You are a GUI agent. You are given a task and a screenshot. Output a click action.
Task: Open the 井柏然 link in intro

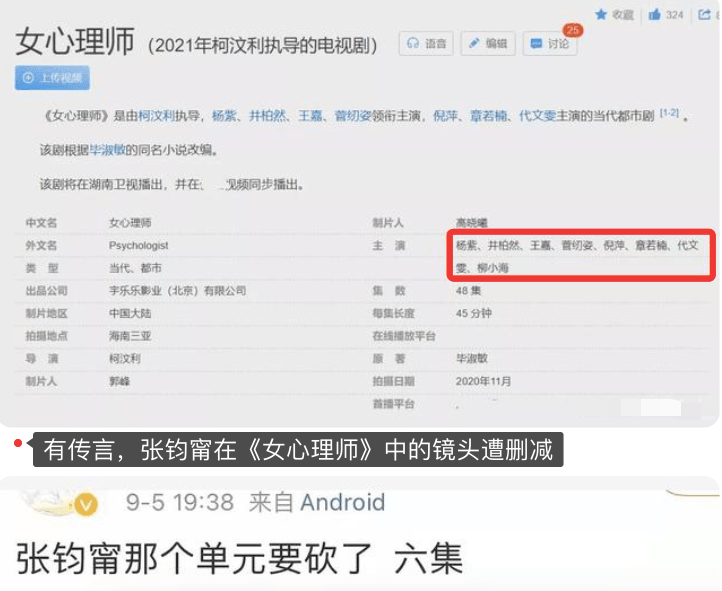click(x=267, y=116)
